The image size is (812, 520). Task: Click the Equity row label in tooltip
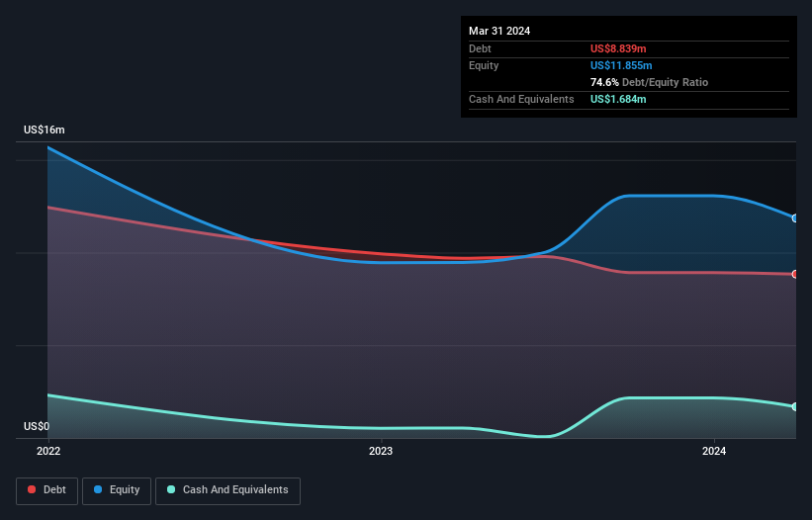(484, 65)
